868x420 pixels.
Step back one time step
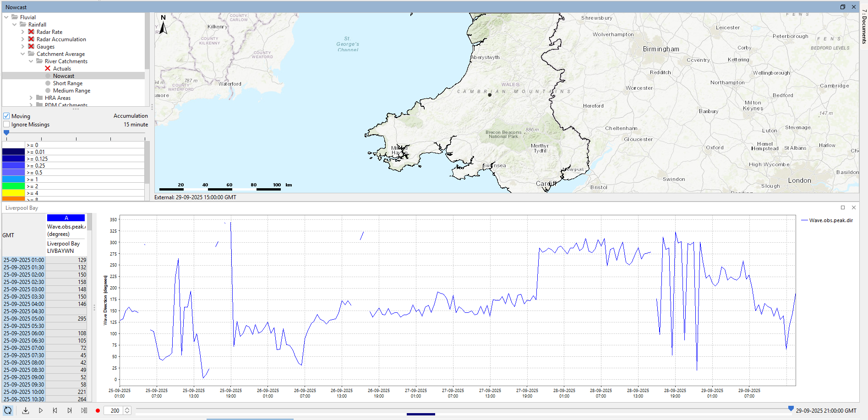[55, 410]
